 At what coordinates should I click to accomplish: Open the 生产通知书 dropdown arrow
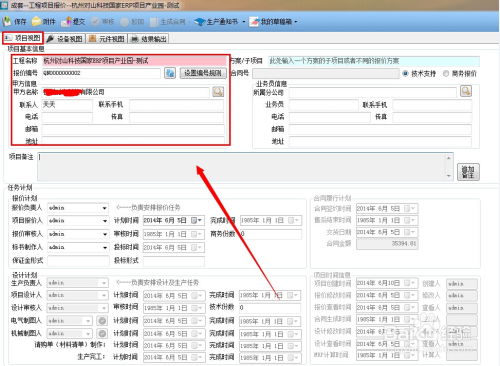point(244,22)
